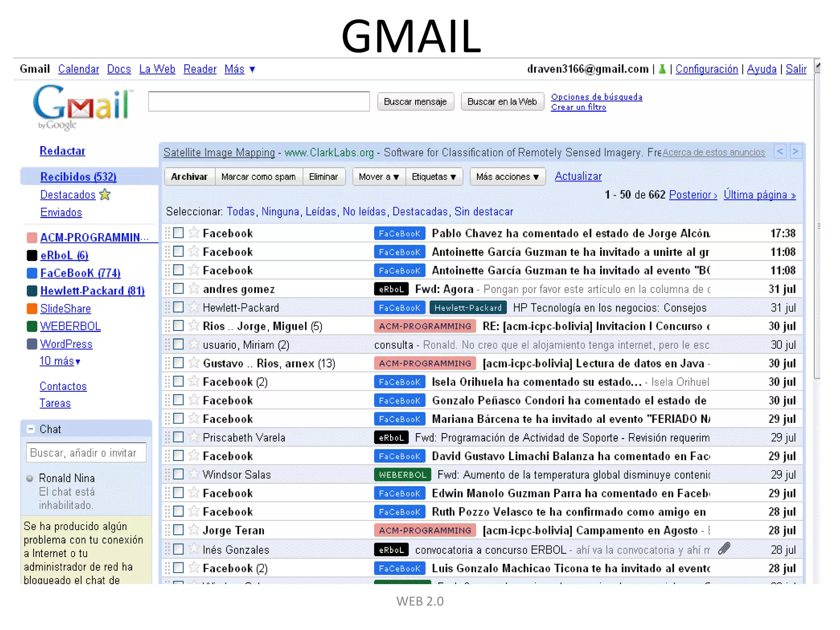Image resolution: width=840 pixels, height=630 pixels.
Task: Click the Ronald Nina chat status icon
Action: point(30,478)
